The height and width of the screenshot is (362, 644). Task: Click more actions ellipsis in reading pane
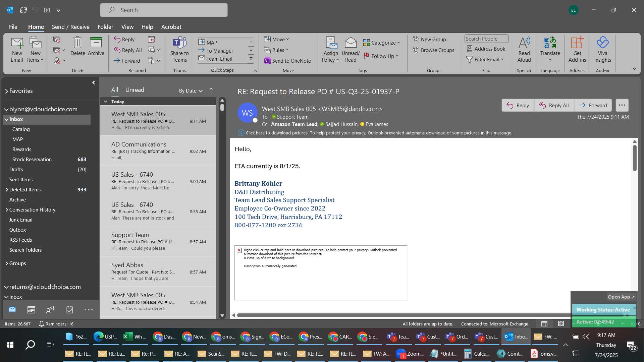click(x=622, y=105)
